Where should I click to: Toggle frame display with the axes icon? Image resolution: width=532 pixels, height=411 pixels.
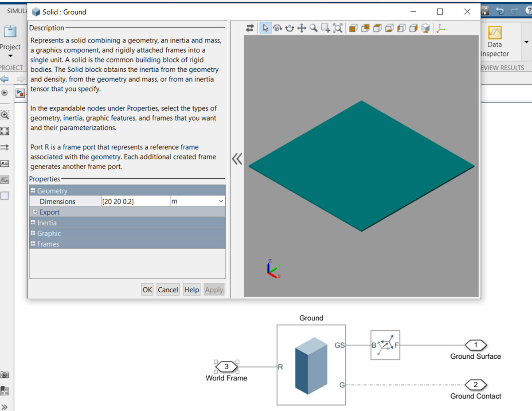coord(441,28)
